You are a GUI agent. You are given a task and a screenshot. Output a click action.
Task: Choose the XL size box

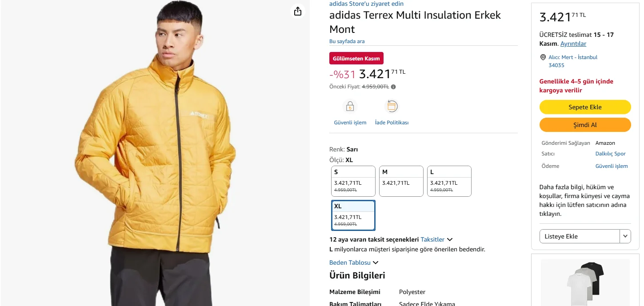click(353, 215)
